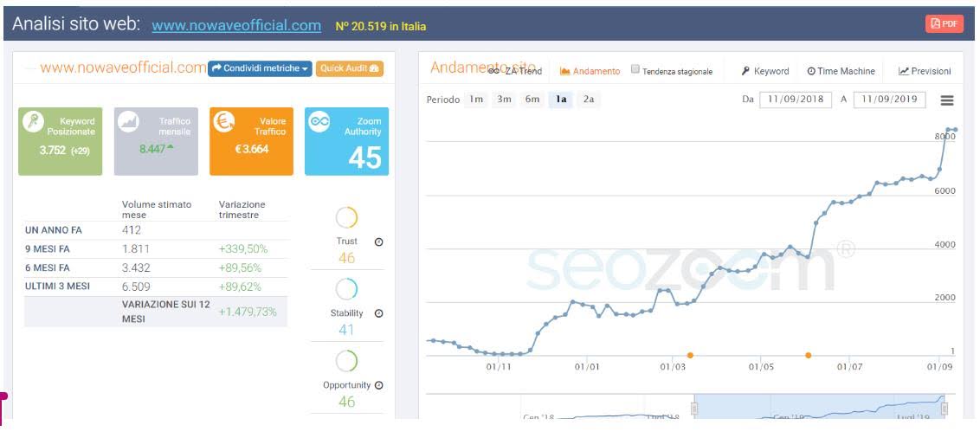Select the 3m period option
980x438 pixels.
504,100
